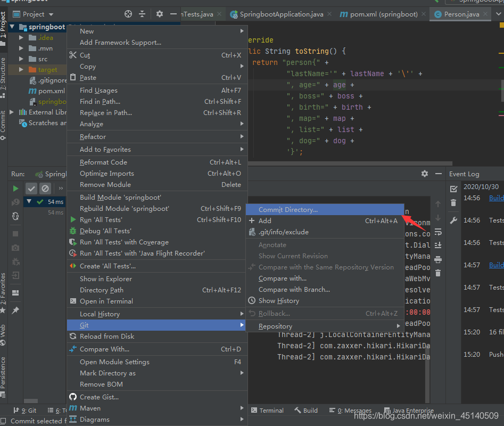Image resolution: width=504 pixels, height=426 pixels.
Task: Open Project panel settings gear
Action: (x=160, y=14)
